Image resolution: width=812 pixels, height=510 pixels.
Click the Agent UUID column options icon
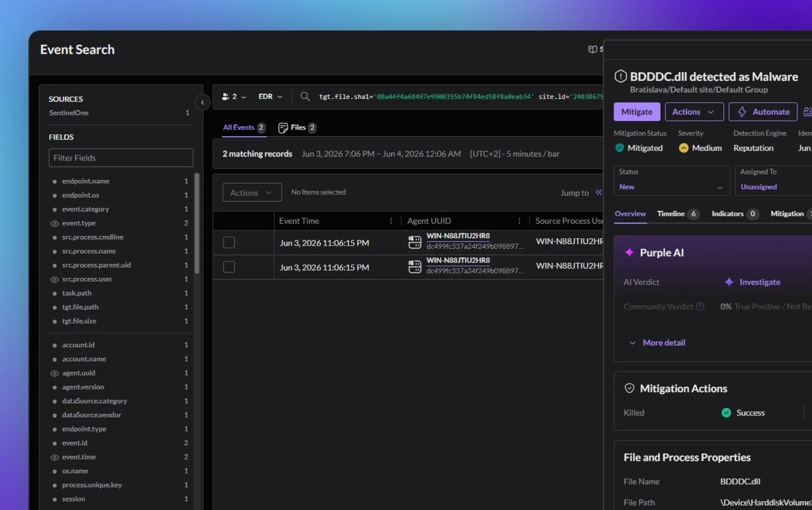pos(520,221)
